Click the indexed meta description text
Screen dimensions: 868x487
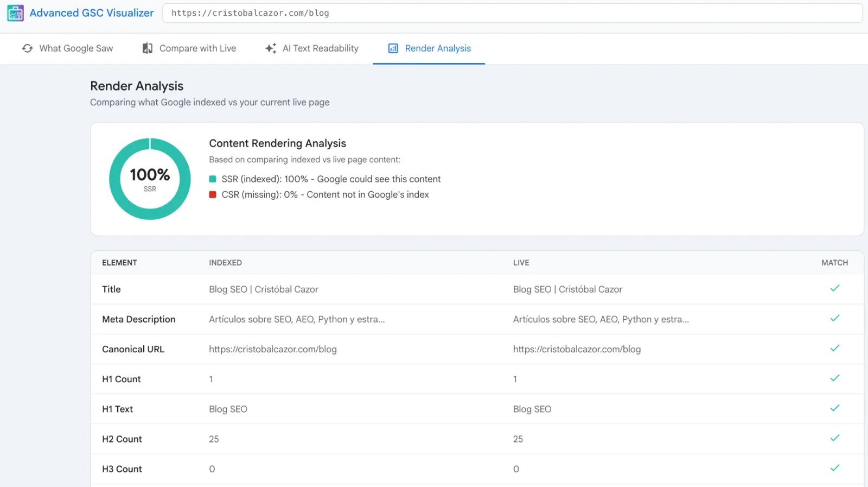point(297,319)
